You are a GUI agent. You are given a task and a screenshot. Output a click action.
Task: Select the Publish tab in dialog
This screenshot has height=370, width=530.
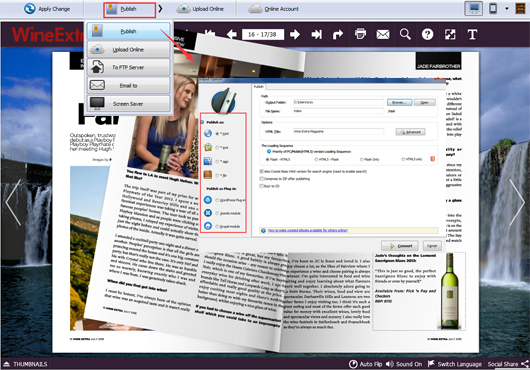click(x=259, y=87)
